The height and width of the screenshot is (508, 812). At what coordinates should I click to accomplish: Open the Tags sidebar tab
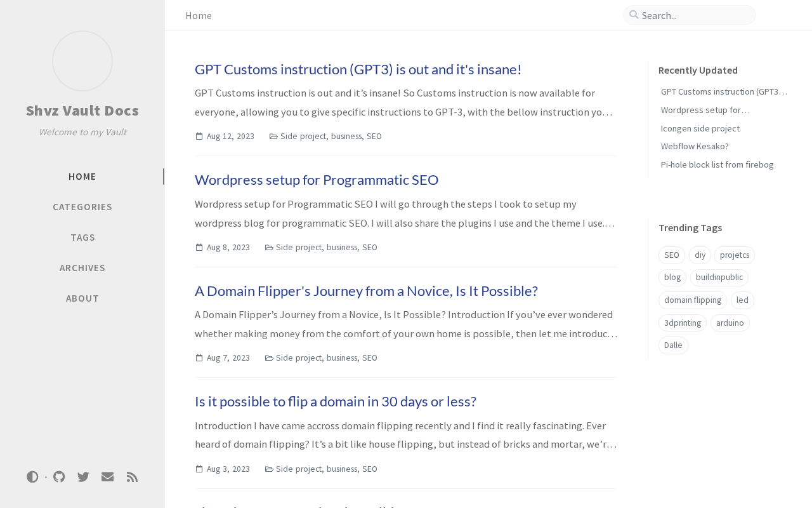click(82, 237)
